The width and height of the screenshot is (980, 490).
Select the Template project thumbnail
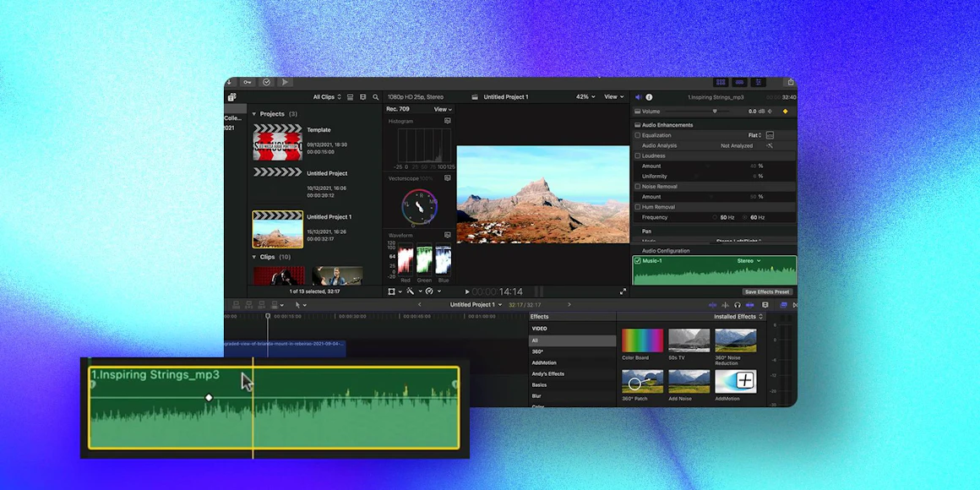coord(277,143)
